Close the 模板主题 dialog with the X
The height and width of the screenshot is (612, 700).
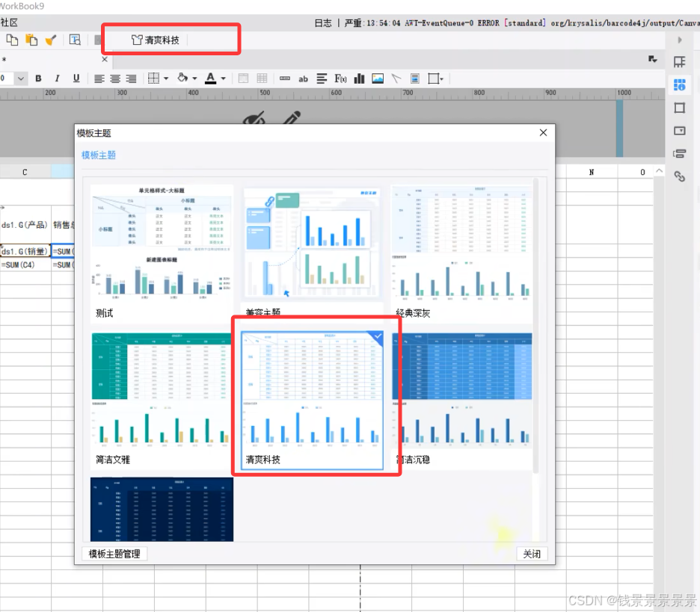point(543,132)
